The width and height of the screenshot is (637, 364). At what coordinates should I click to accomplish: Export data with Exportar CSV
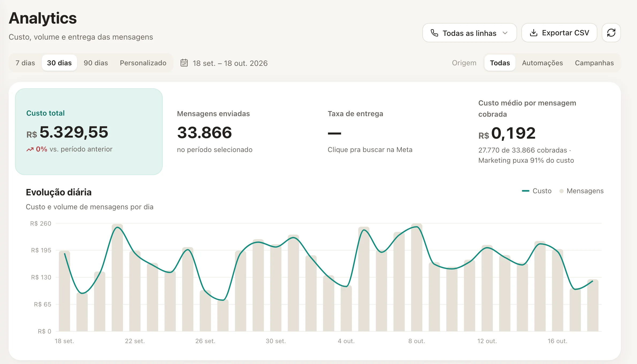559,33
